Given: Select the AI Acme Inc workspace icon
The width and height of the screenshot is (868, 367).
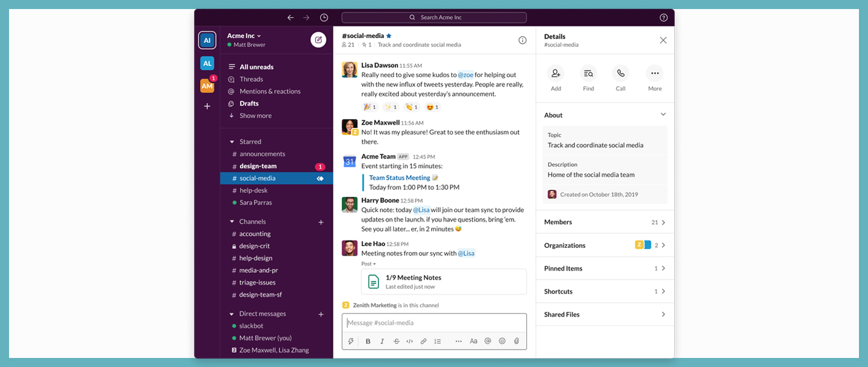Looking at the screenshot, I should coord(207,40).
